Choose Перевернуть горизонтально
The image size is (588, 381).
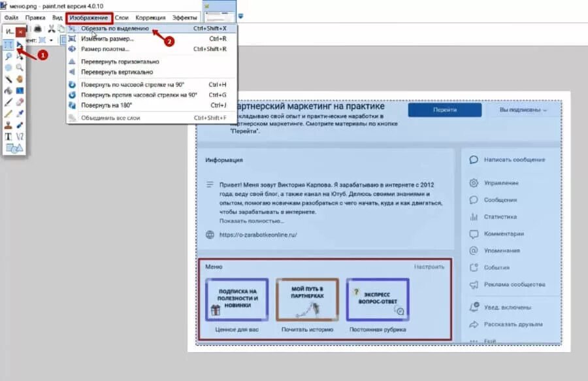pos(152,61)
